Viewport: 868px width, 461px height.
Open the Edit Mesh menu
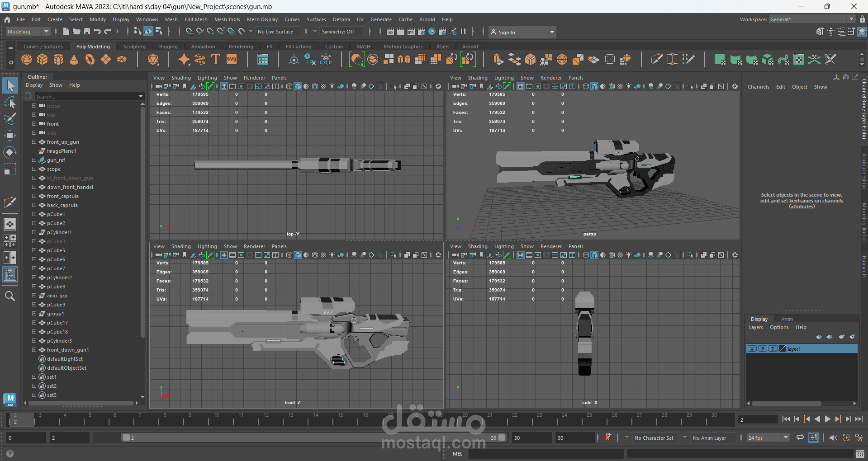[196, 19]
